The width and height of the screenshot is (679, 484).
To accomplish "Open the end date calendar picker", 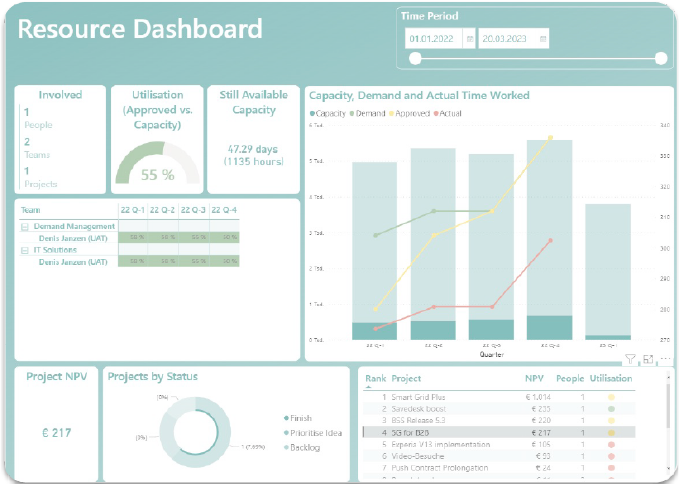I will point(543,39).
